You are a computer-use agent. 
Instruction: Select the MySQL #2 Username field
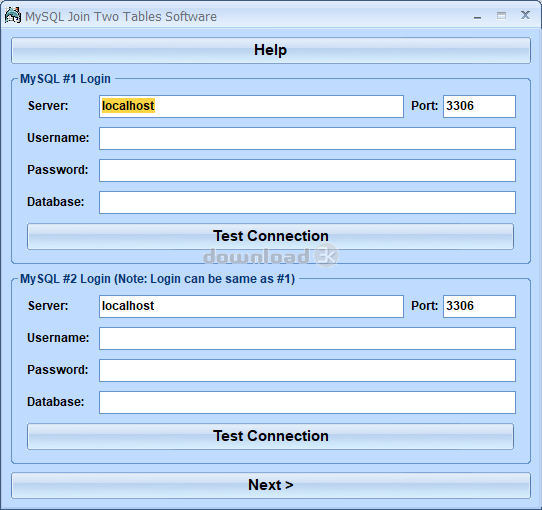pos(307,339)
